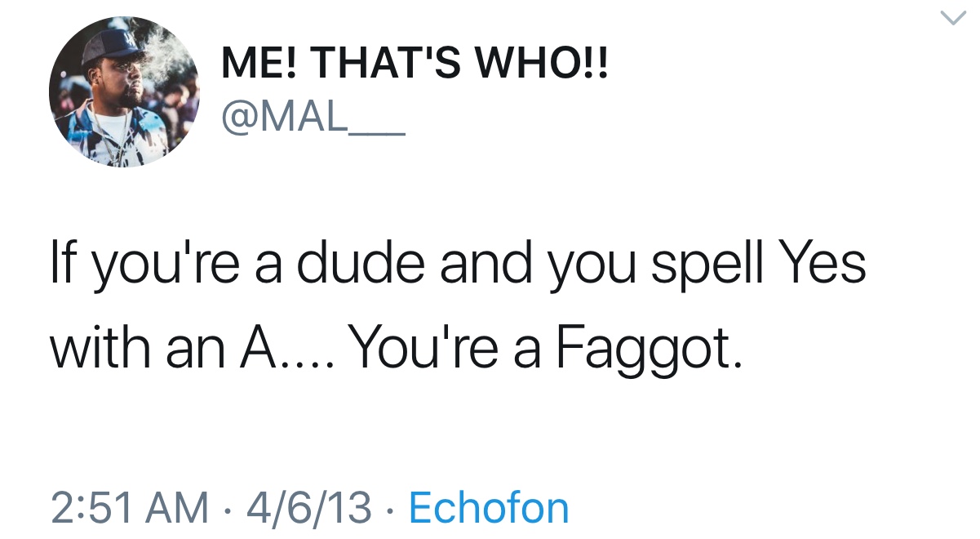The image size is (980, 539).
Task: Click the 2:51 AM timestamp
Action: [129, 507]
